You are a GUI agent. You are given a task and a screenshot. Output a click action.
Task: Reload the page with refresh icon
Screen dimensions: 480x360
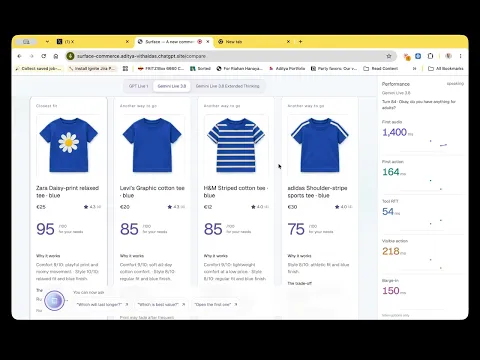tap(44, 56)
